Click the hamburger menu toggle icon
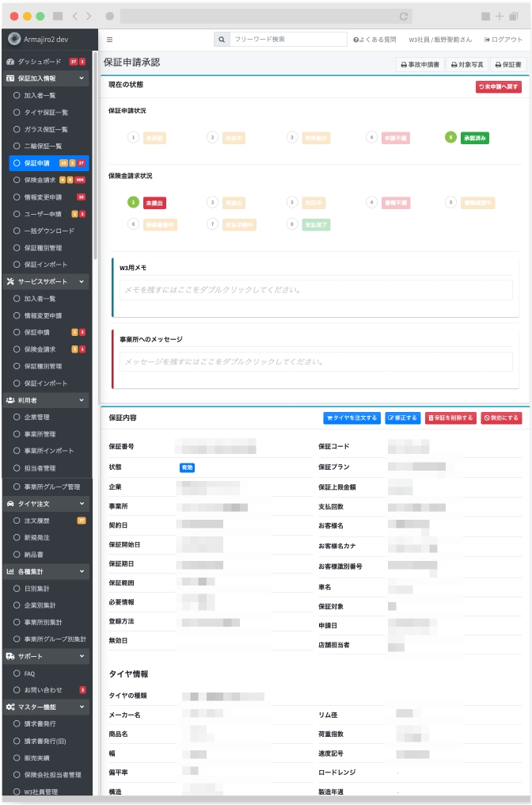 [x=109, y=39]
